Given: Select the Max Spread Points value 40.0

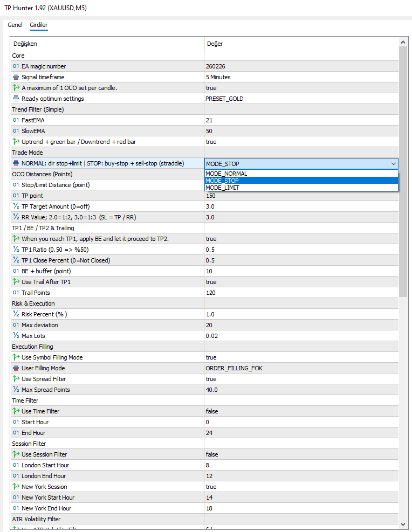Looking at the screenshot, I should [x=301, y=390].
